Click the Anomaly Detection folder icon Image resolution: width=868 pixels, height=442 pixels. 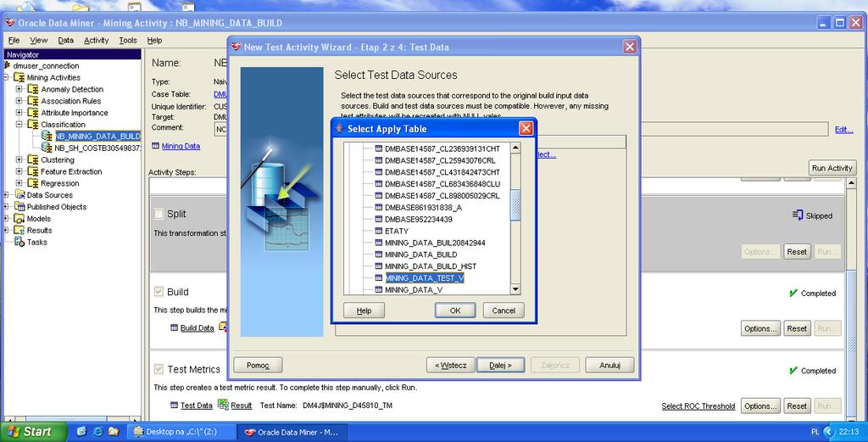pyautogui.click(x=33, y=89)
